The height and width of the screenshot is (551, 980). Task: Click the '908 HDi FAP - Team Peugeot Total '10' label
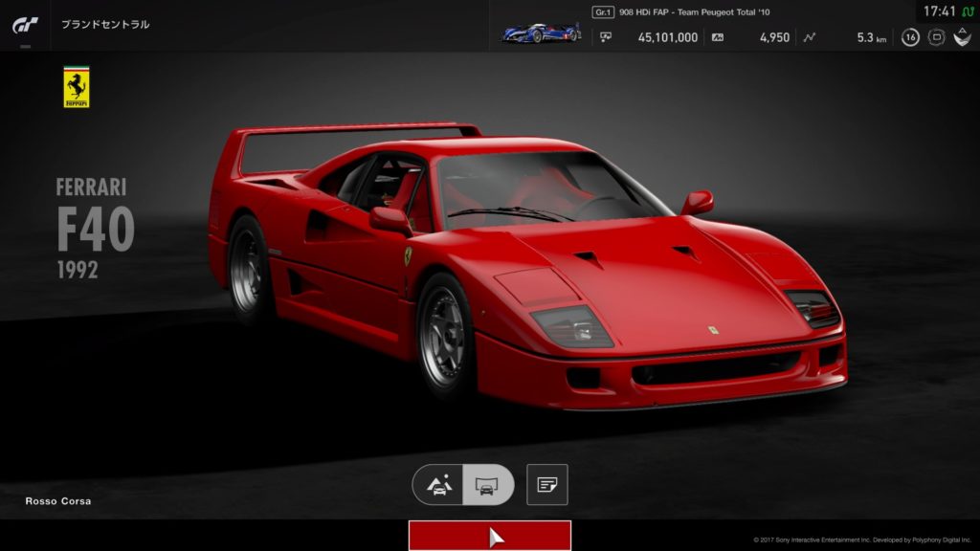pos(695,11)
